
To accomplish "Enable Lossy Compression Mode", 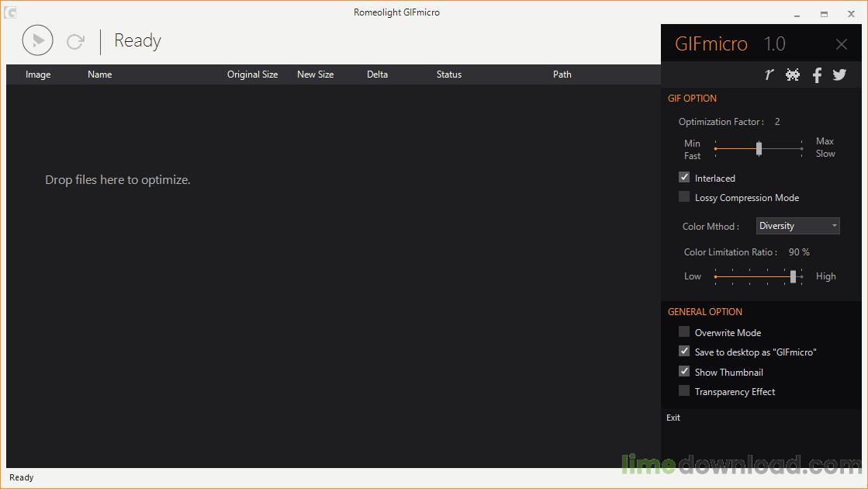I will point(684,196).
